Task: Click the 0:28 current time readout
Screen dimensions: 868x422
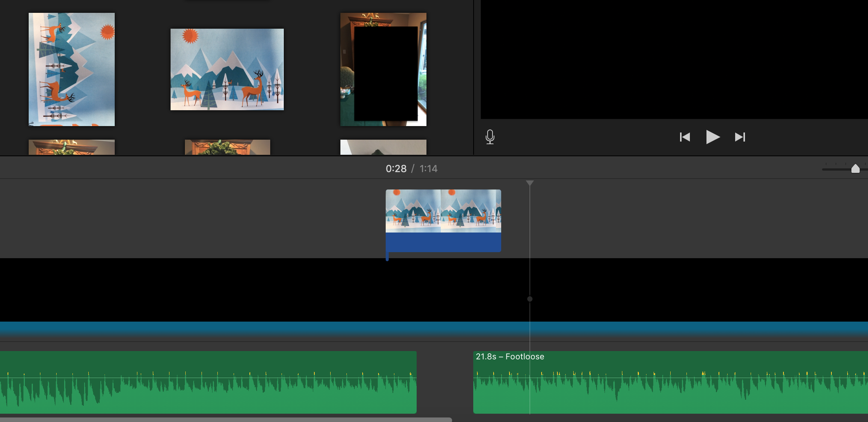Action: pyautogui.click(x=396, y=169)
